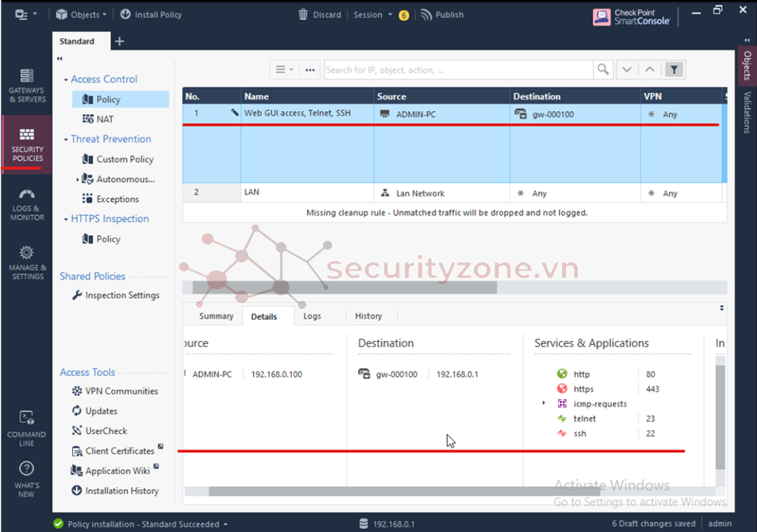Screen dimensions: 757x532
Task: Click the Destination column header
Action: point(575,96)
